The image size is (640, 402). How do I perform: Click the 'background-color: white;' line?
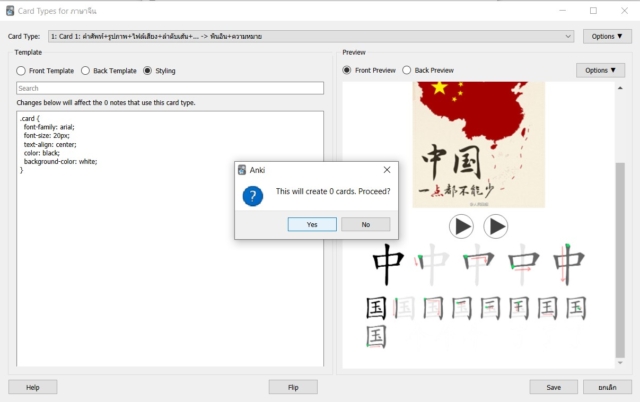pyautogui.click(x=60, y=162)
